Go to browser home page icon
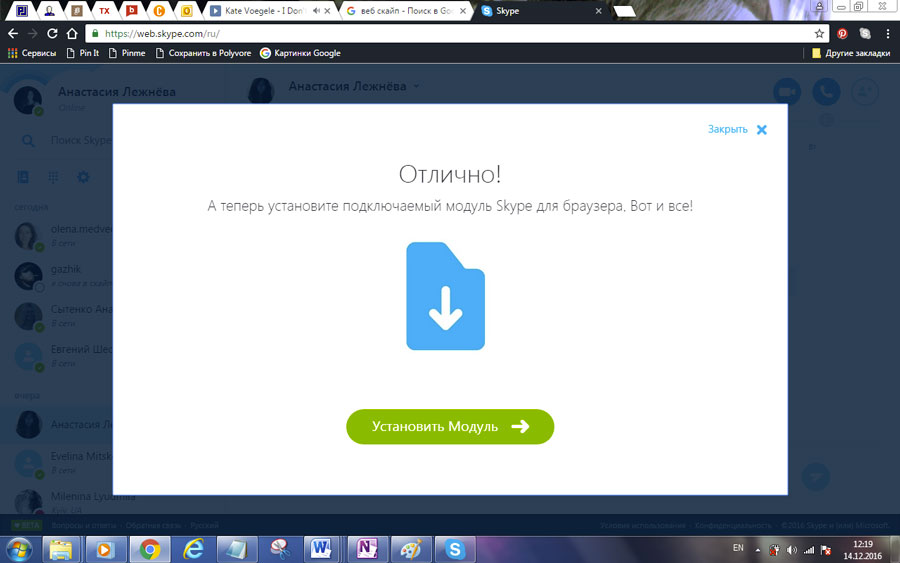 [72, 33]
